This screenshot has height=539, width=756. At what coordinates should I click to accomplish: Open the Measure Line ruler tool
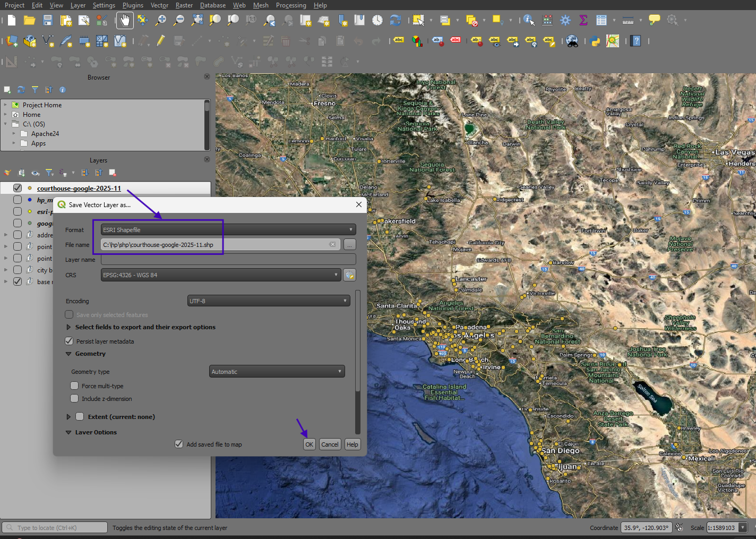point(628,20)
